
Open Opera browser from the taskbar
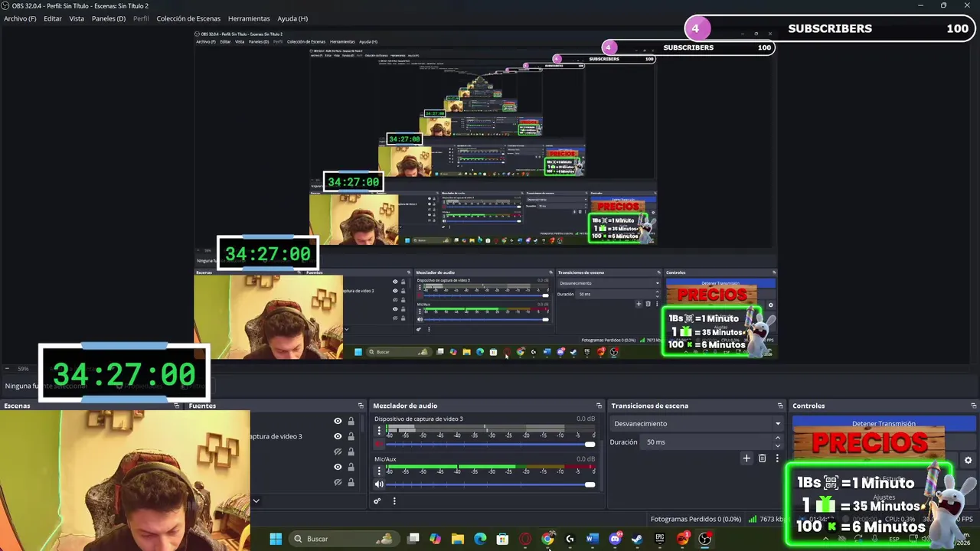(x=525, y=539)
